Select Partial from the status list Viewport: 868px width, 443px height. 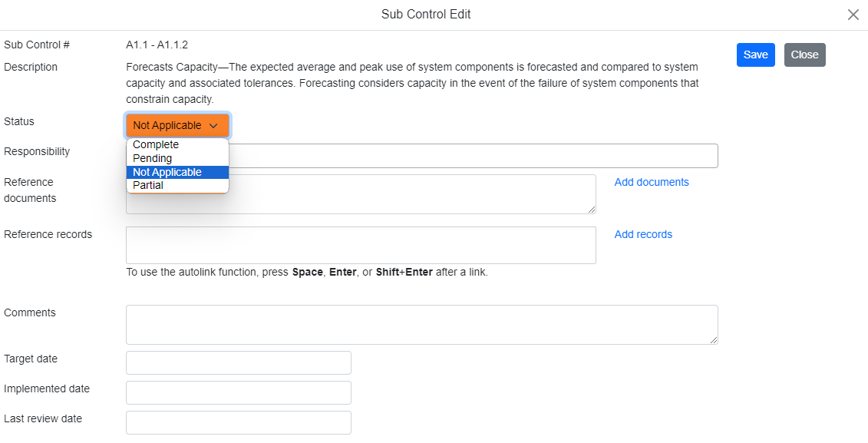point(148,185)
